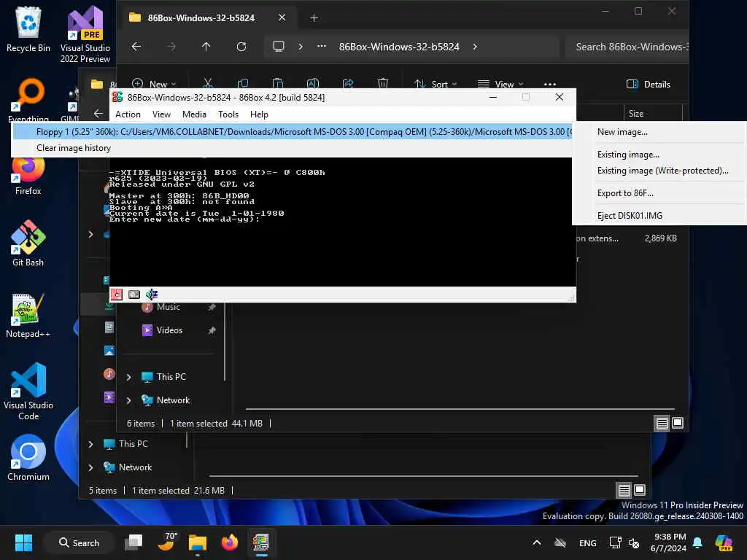Toggle the Details pane button
Image resolution: width=747 pixels, height=560 pixels.
point(648,85)
